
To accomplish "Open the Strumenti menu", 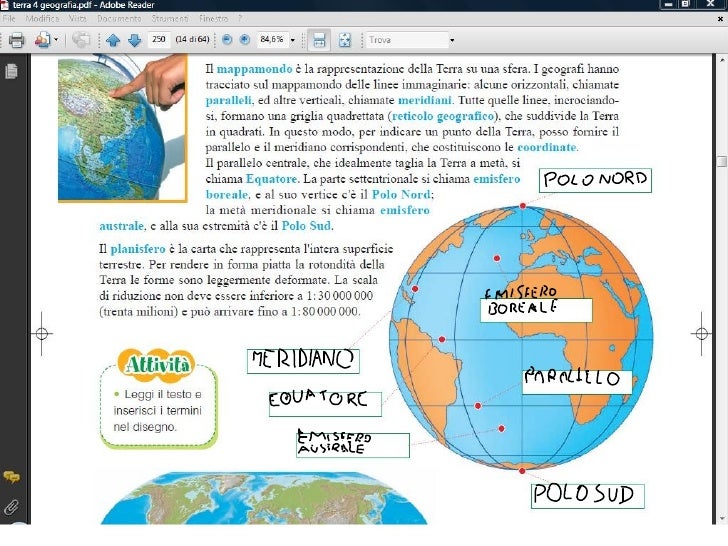I will (169, 19).
